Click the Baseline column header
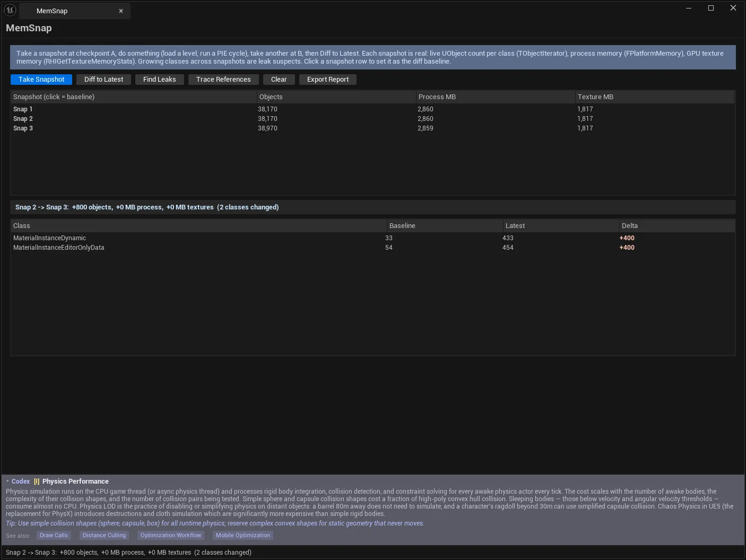Screen dimensions: 746x560 [x=445, y=226]
